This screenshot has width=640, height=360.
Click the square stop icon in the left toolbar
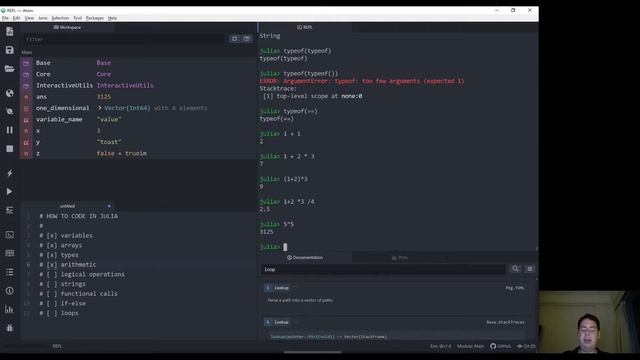point(9,149)
